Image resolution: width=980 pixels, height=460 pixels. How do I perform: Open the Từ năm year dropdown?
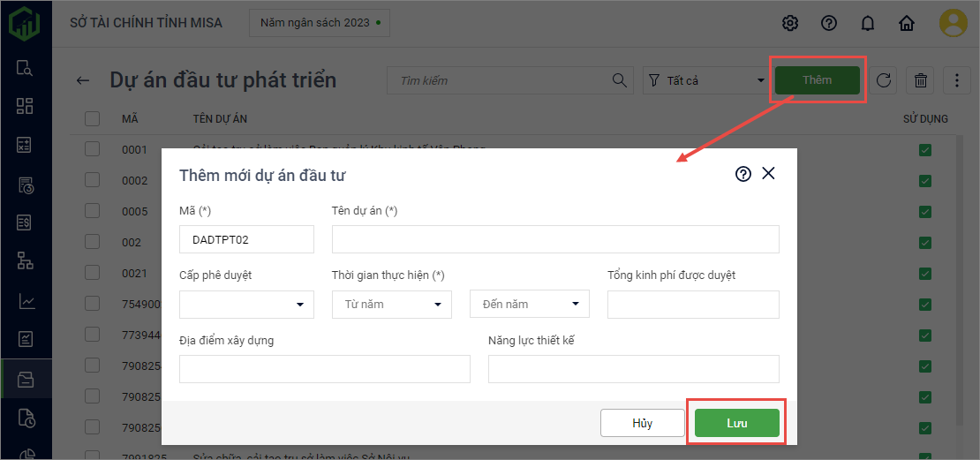pos(391,305)
